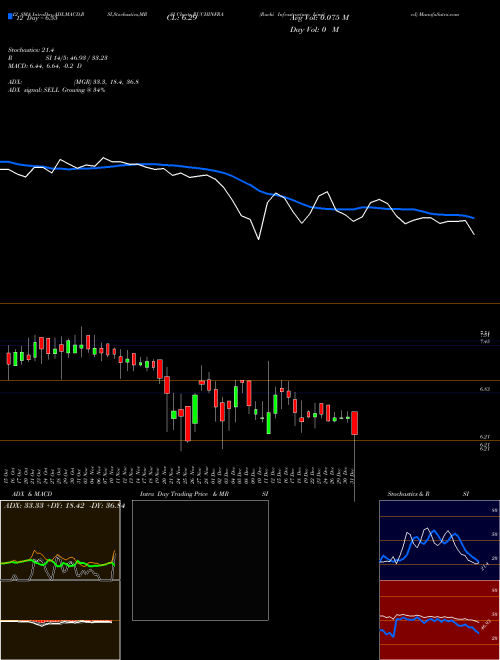Click the 'Avg Vol: 0.075 M' label
The height and width of the screenshot is (660, 500).
pyautogui.click(x=319, y=18)
